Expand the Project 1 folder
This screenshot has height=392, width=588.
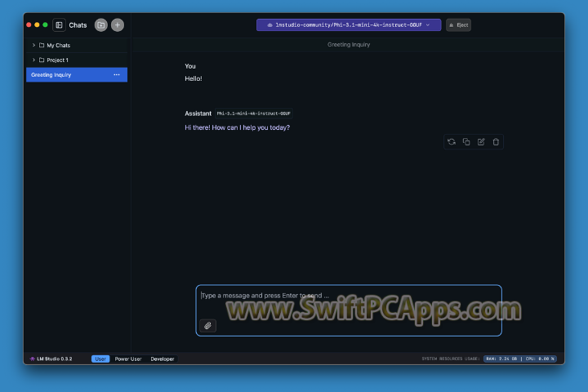coord(33,60)
